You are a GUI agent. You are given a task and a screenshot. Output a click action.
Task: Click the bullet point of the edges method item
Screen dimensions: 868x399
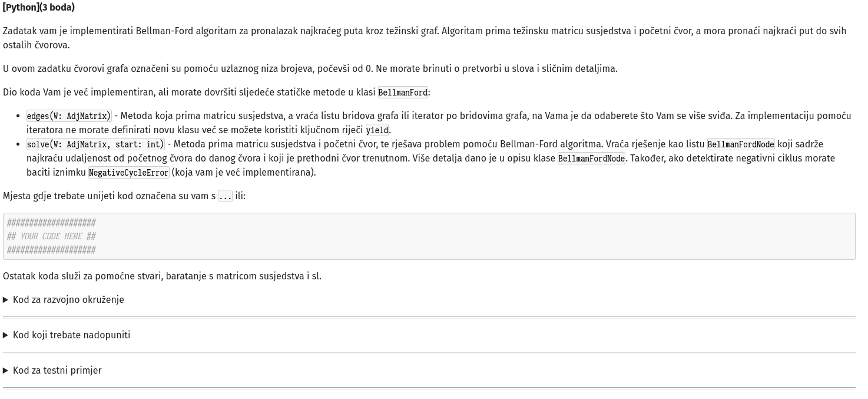coord(21,116)
